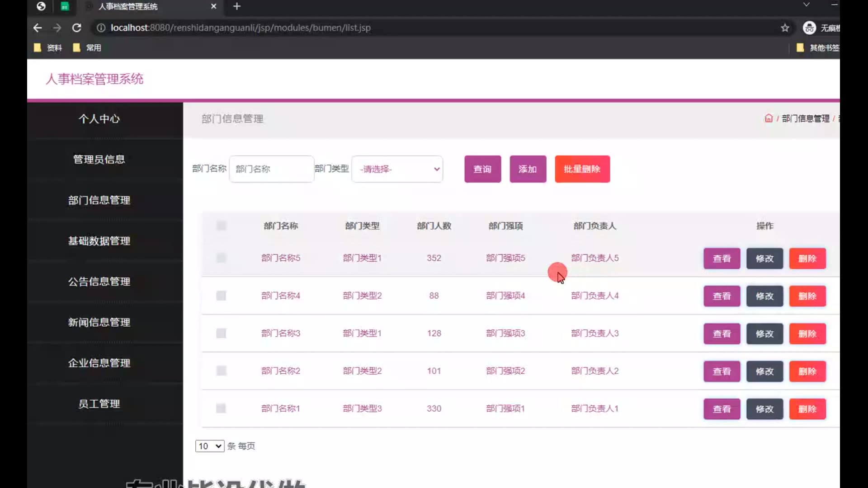
Task: Click 删除 for the 部门名称1 row
Action: [x=807, y=409]
